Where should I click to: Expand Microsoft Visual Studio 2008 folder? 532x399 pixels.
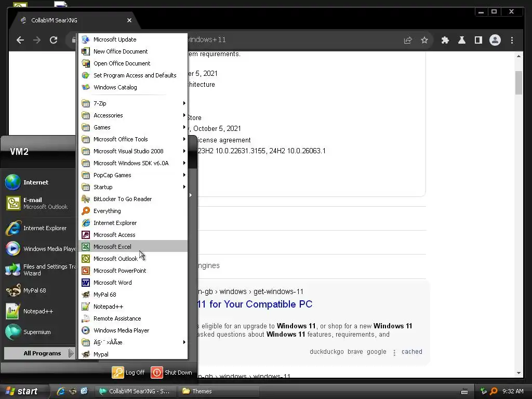click(132, 151)
